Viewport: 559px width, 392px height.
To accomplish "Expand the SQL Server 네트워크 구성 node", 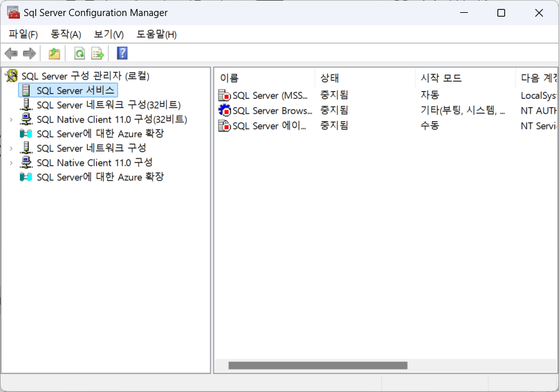I will 11,149.
